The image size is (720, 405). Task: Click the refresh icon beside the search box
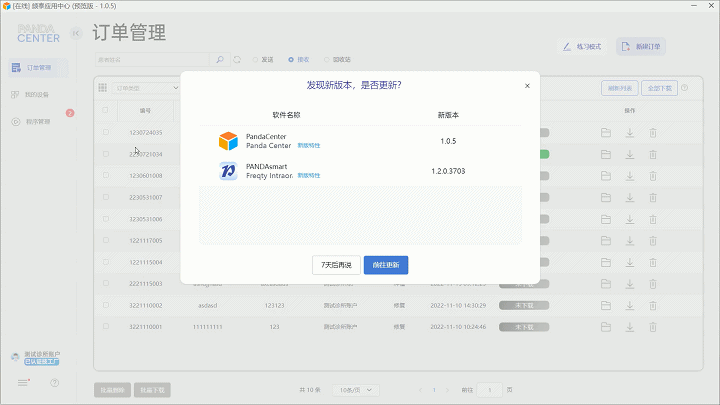(237, 60)
